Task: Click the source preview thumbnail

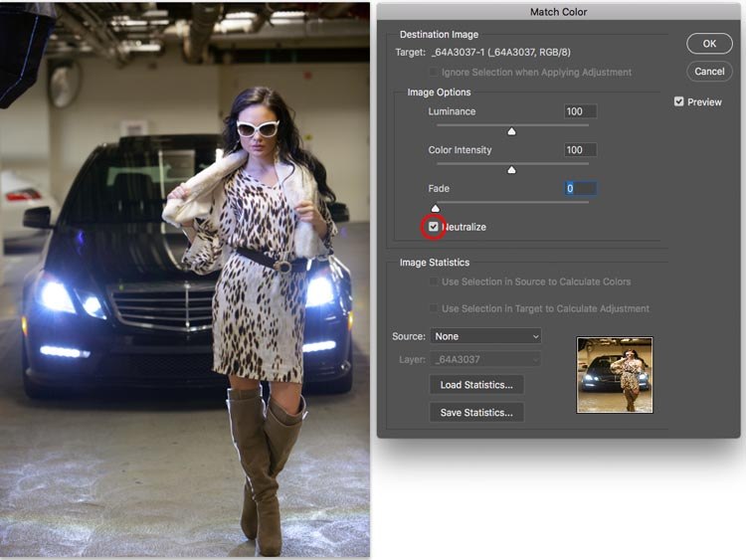Action: (615, 374)
